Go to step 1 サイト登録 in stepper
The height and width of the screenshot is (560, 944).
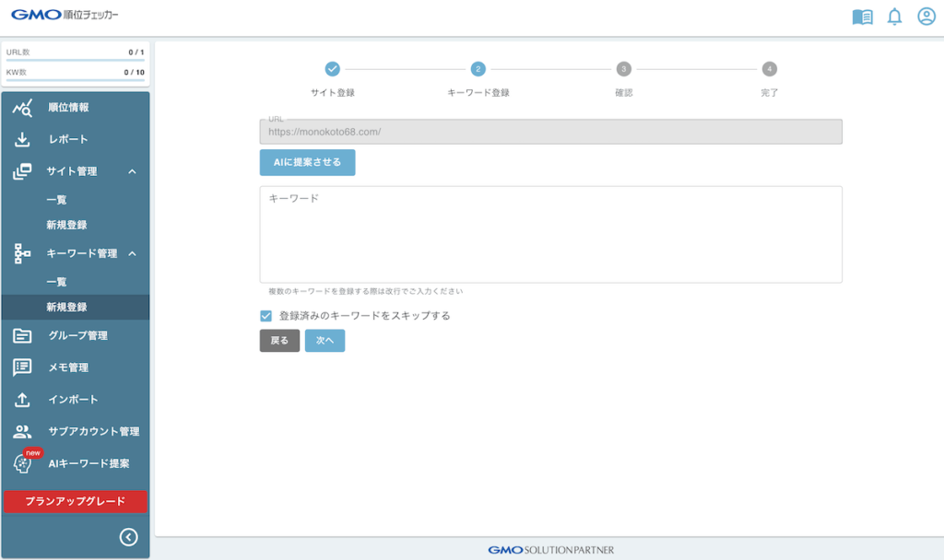coord(333,69)
